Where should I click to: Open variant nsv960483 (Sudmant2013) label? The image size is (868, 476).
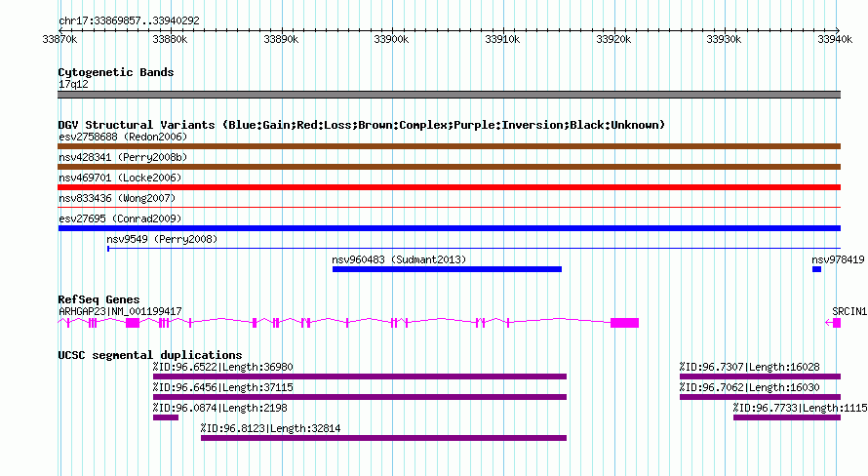[x=399, y=259]
